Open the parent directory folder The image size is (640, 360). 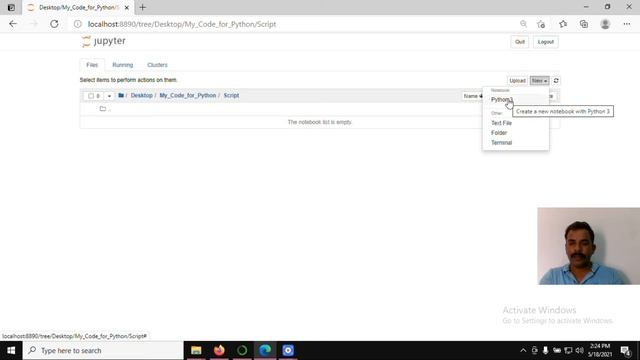pyautogui.click(x=103, y=109)
